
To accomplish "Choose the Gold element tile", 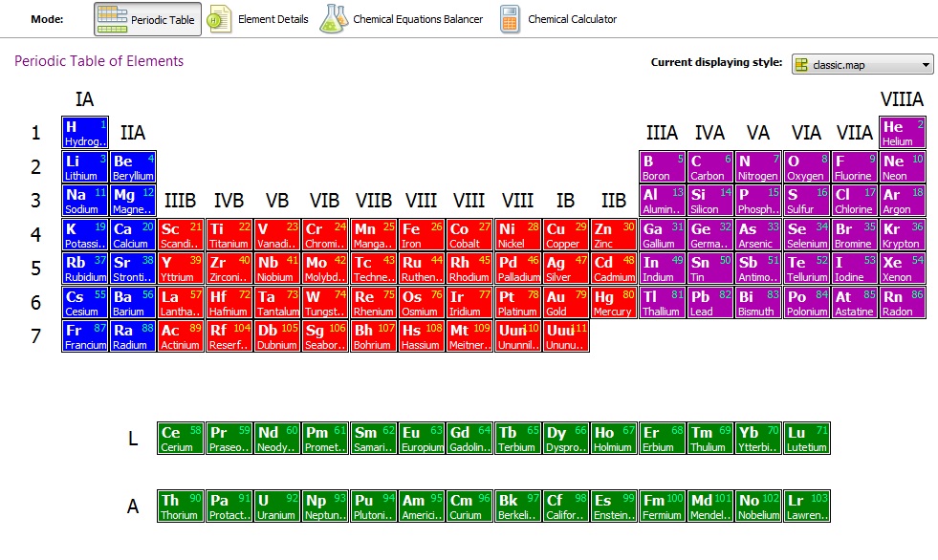I will 566,304.
